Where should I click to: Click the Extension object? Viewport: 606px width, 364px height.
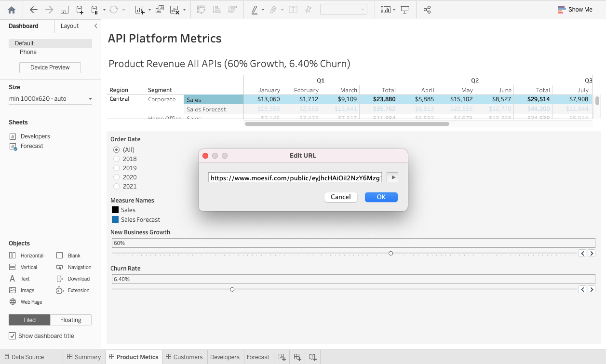pyautogui.click(x=73, y=290)
